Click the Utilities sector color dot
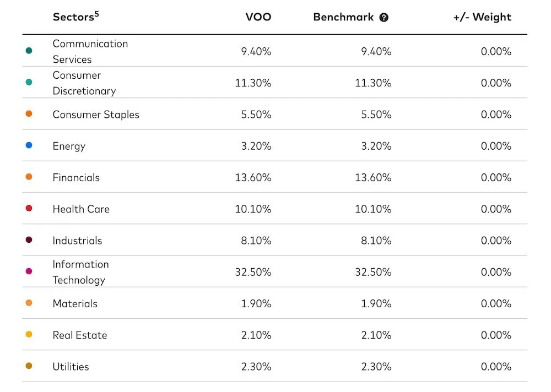Viewport: 551px width, 392px height. [29, 366]
